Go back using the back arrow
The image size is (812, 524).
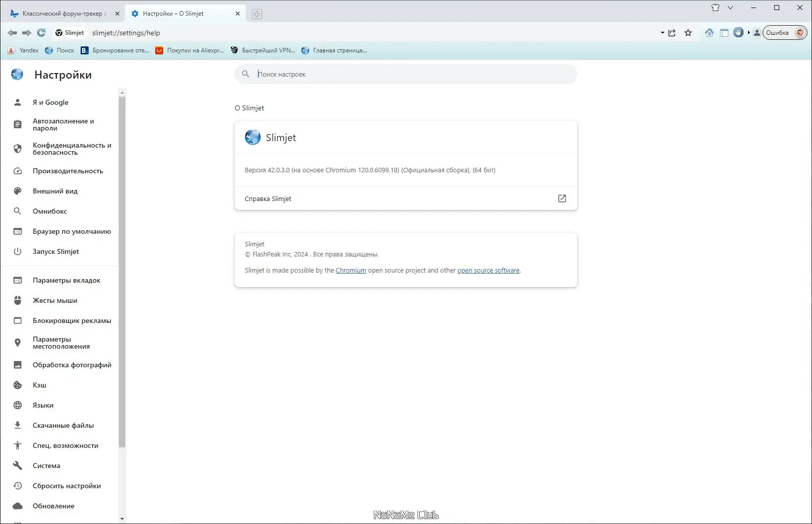tap(12, 33)
